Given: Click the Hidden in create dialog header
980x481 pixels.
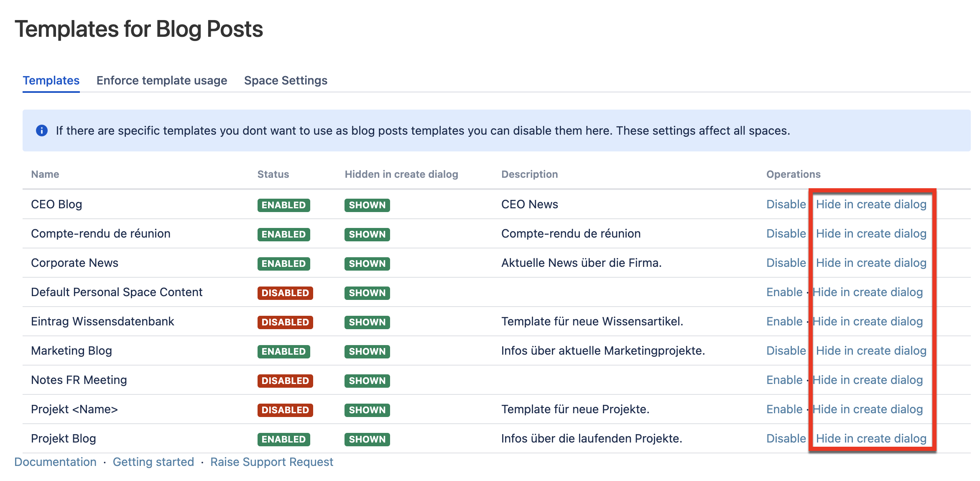Looking at the screenshot, I should pyautogui.click(x=401, y=174).
